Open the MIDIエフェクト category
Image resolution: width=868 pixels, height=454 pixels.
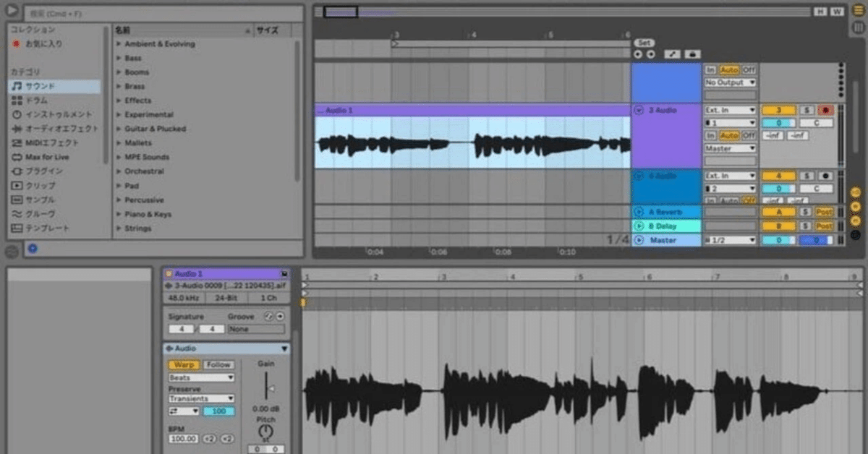coord(54,143)
